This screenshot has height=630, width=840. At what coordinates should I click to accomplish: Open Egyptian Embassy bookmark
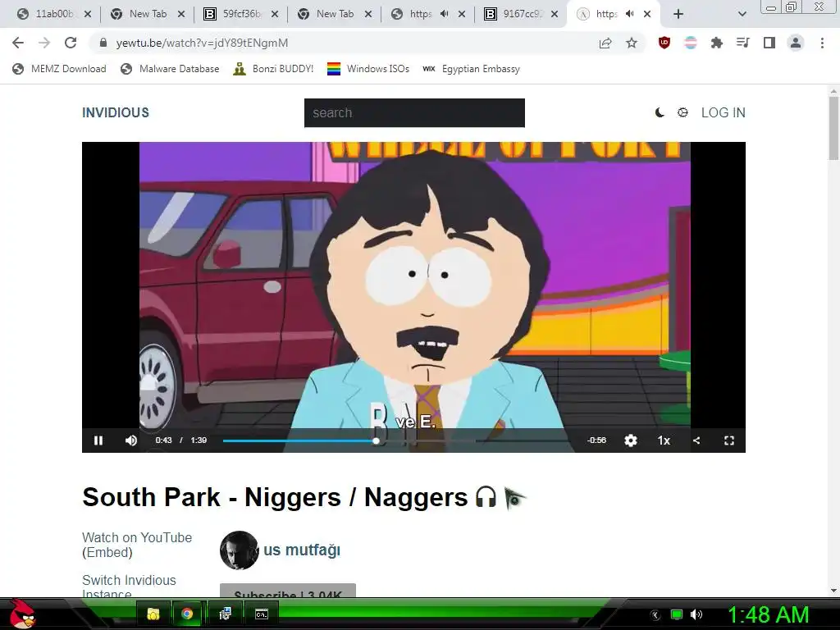click(472, 69)
